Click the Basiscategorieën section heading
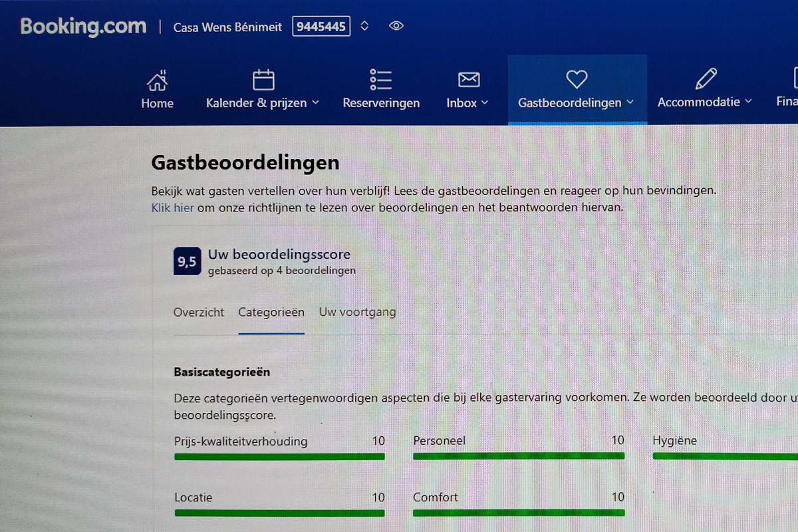Viewport: 798px width, 532px height. [222, 372]
